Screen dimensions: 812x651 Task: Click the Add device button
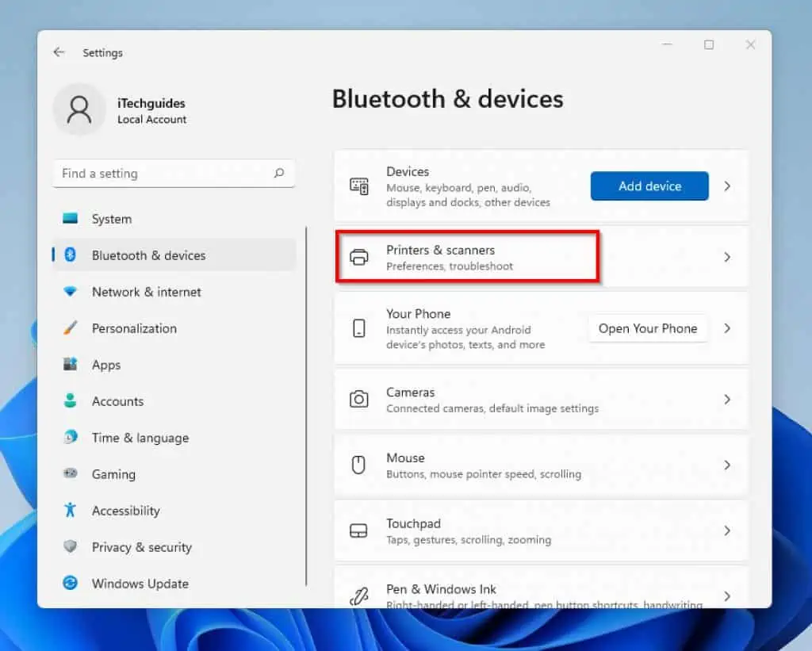point(649,186)
